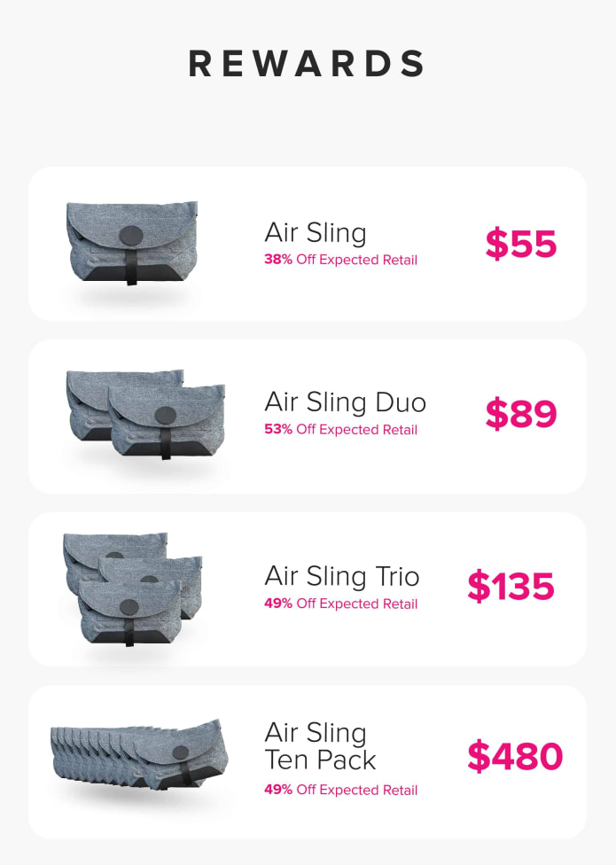Select the Air Sling reward title
The height and width of the screenshot is (865, 616).
tap(316, 233)
